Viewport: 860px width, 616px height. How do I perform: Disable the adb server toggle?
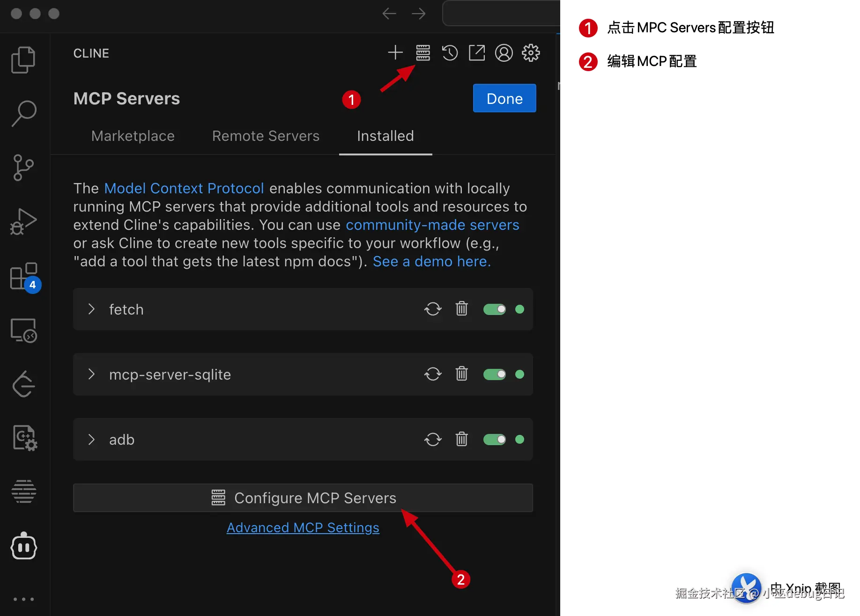[x=495, y=439]
